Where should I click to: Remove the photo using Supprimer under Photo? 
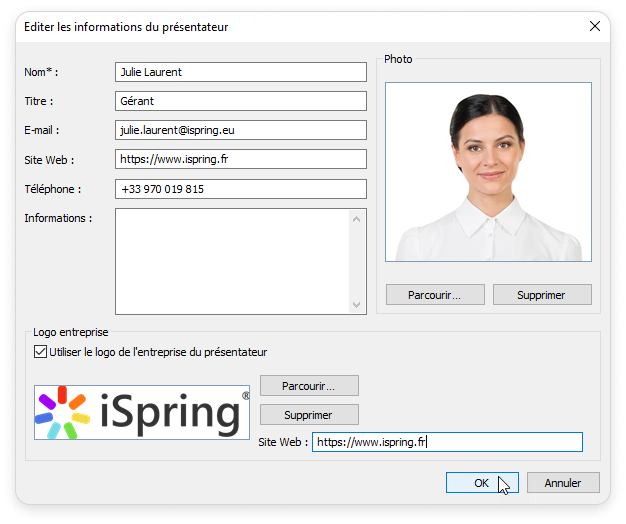542,295
